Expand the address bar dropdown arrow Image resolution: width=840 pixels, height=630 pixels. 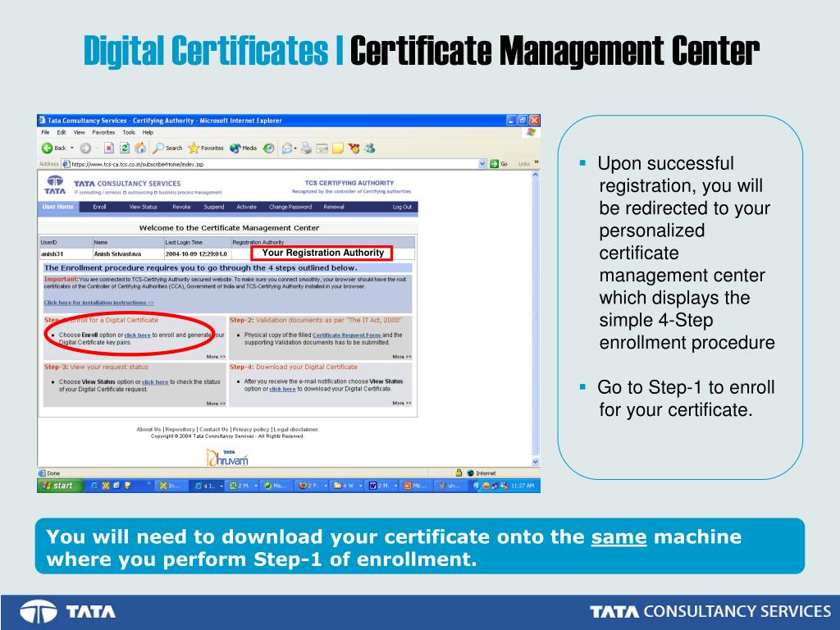click(x=482, y=164)
